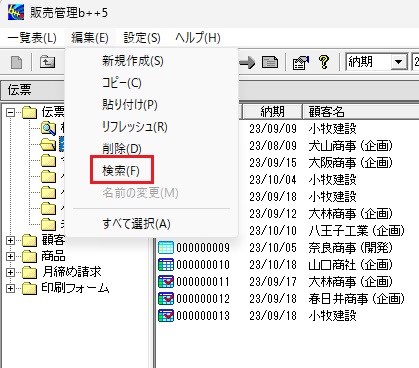Click the 顧客名 column header
The image size is (419, 368).
(x=360, y=112)
